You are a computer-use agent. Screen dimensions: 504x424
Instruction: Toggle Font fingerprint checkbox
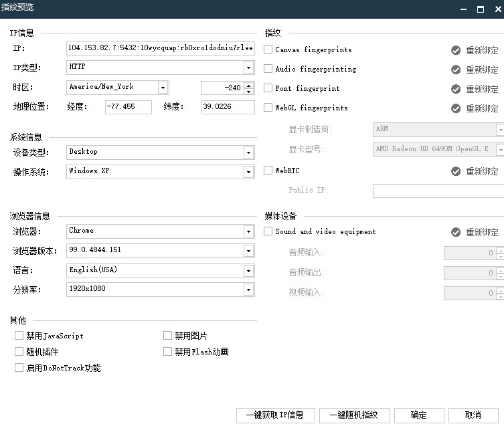[268, 88]
